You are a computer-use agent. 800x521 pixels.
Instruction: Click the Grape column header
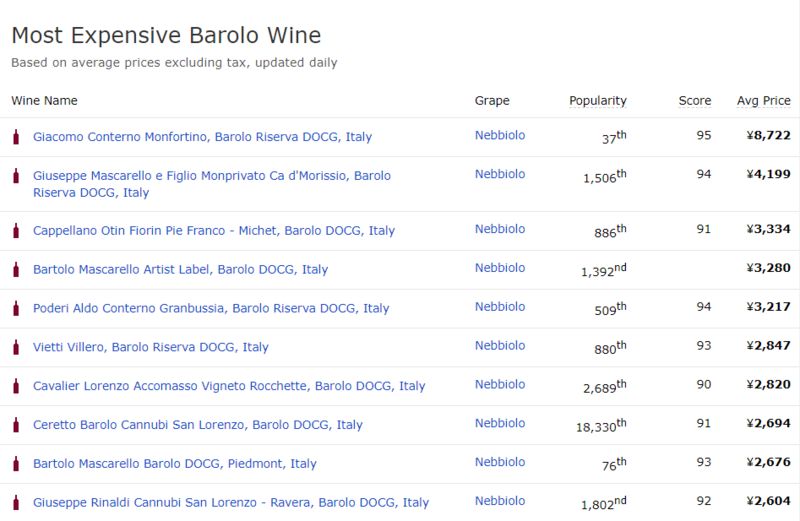pyautogui.click(x=492, y=100)
